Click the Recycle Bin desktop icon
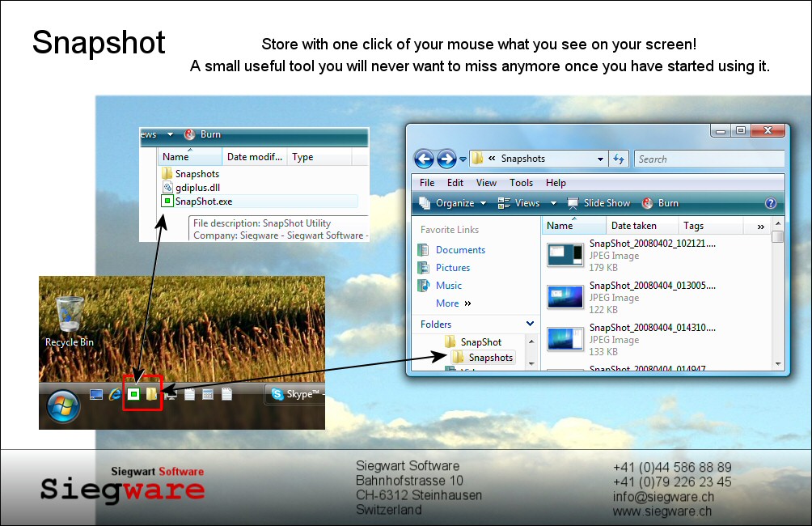The height and width of the screenshot is (526, 812). point(70,321)
